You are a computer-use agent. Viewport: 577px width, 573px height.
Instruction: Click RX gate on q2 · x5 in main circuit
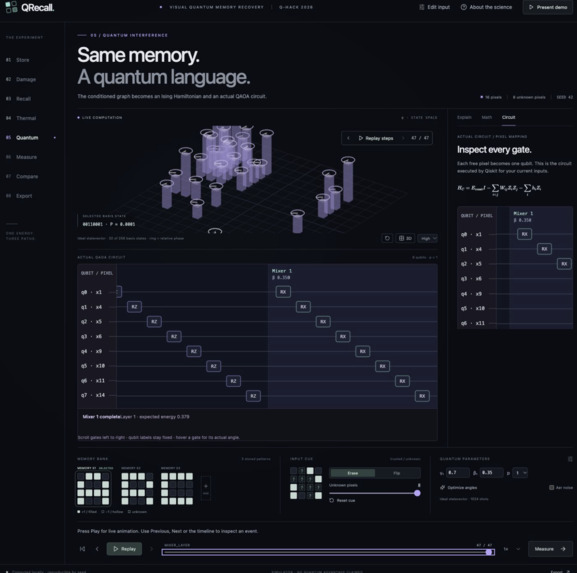tap(323, 322)
